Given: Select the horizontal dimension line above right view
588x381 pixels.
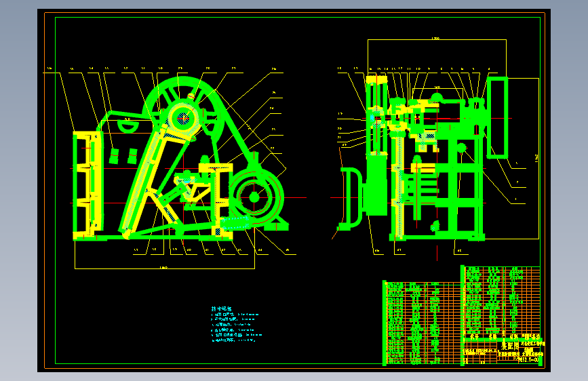Looking at the screenshot, I should tap(437, 39).
